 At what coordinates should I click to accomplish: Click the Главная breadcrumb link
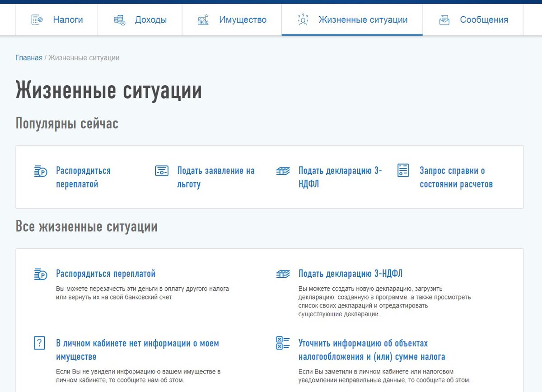(x=29, y=58)
